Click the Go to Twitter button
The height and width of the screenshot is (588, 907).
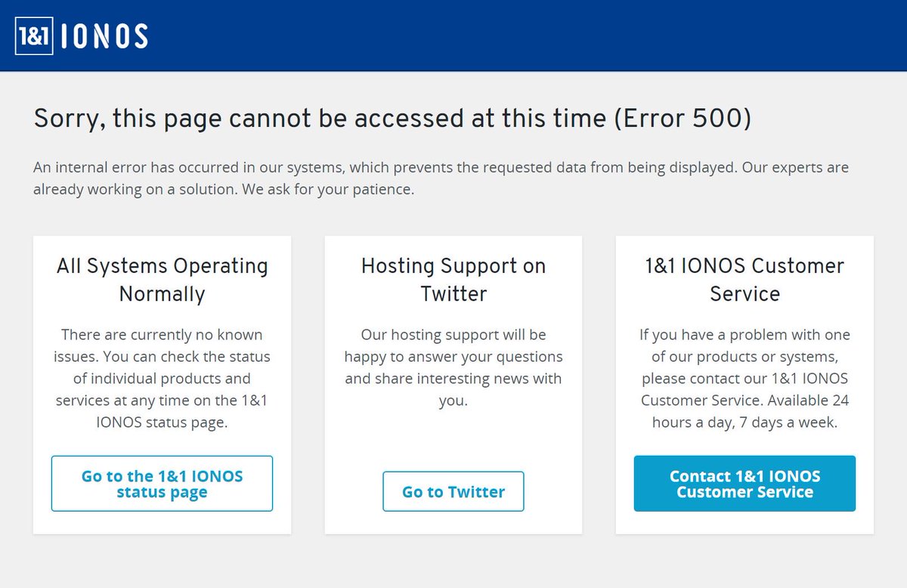pos(453,491)
